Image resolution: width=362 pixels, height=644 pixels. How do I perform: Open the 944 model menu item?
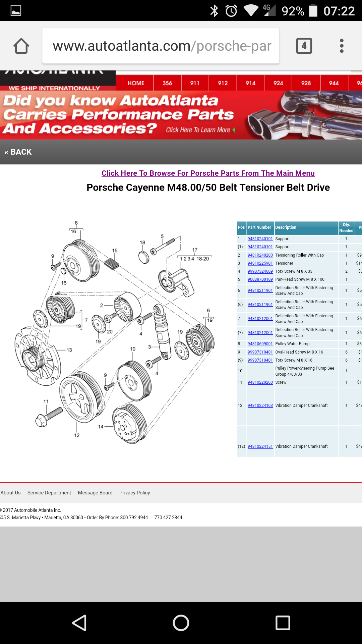tap(334, 83)
